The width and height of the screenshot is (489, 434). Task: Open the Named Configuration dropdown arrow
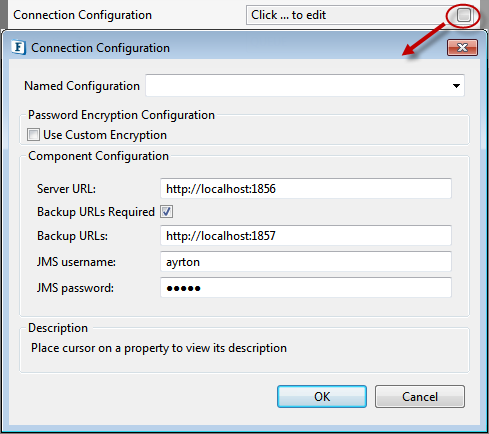point(456,86)
